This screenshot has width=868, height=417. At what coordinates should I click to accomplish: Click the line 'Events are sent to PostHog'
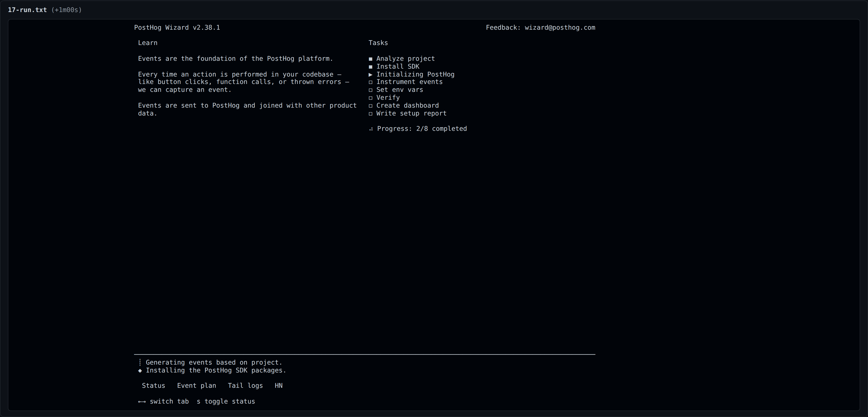tap(247, 106)
